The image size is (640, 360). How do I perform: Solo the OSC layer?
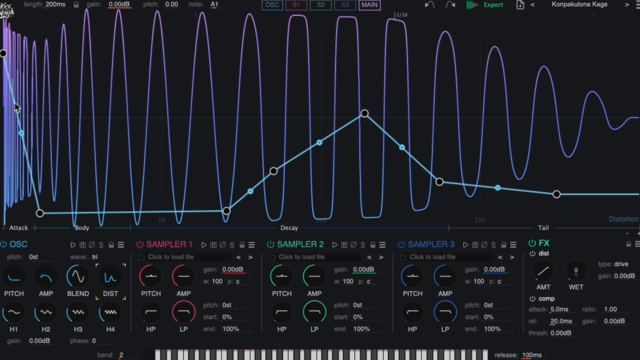tap(101, 245)
